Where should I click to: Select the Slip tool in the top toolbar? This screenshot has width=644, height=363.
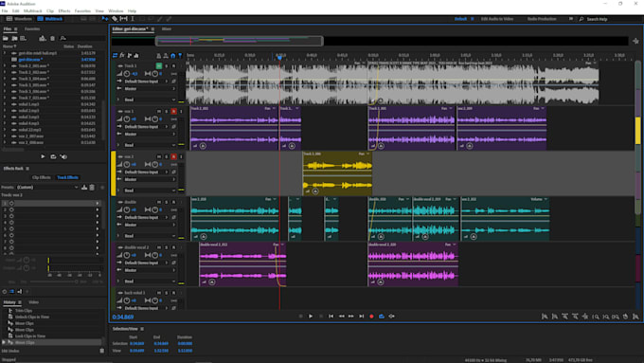pyautogui.click(x=124, y=19)
